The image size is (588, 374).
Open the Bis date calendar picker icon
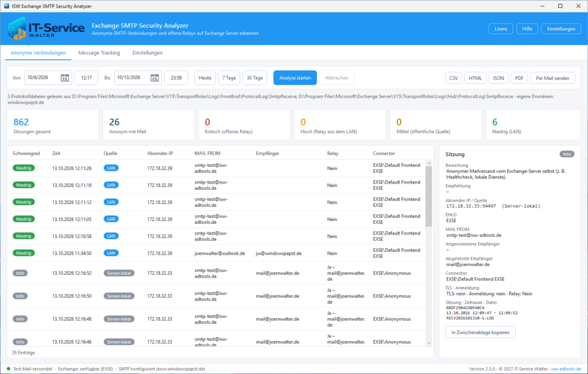click(x=154, y=78)
